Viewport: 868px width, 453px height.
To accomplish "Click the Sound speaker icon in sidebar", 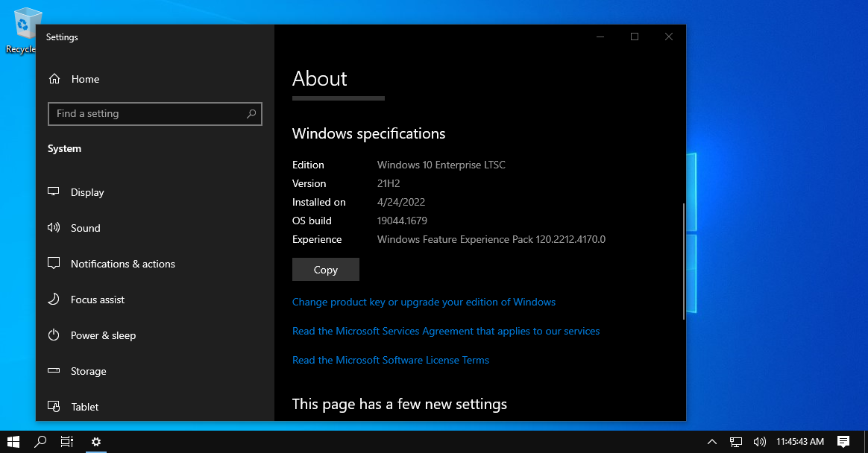I will [54, 227].
